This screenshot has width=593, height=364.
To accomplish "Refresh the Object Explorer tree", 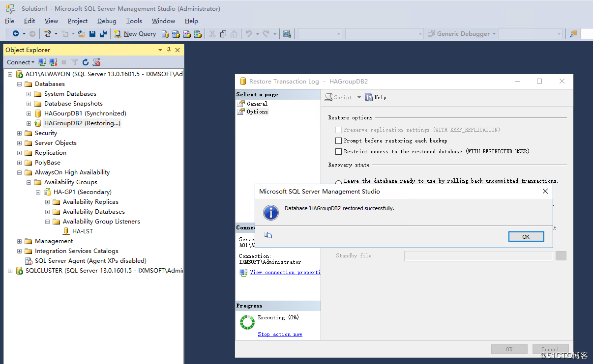I will [x=85, y=62].
